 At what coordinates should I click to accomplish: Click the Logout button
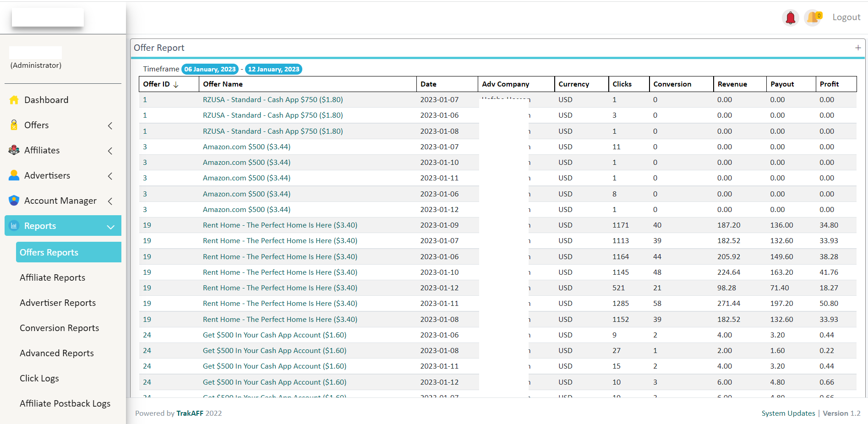point(846,17)
